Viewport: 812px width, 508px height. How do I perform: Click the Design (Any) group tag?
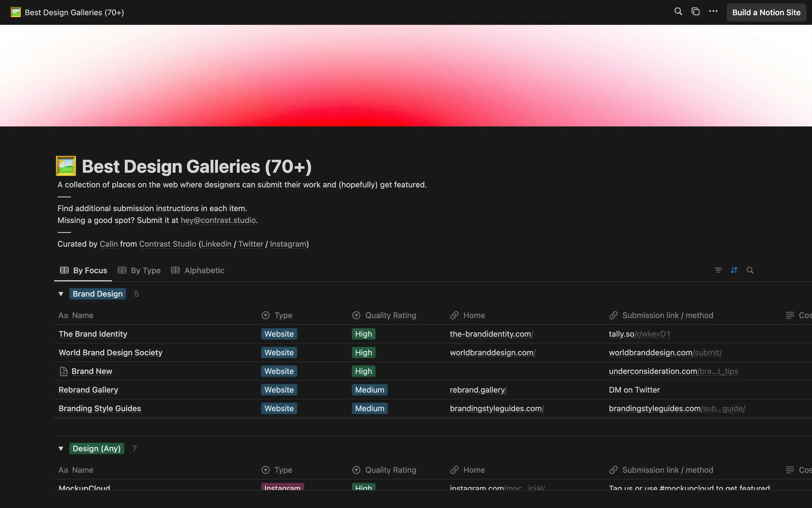(97, 448)
